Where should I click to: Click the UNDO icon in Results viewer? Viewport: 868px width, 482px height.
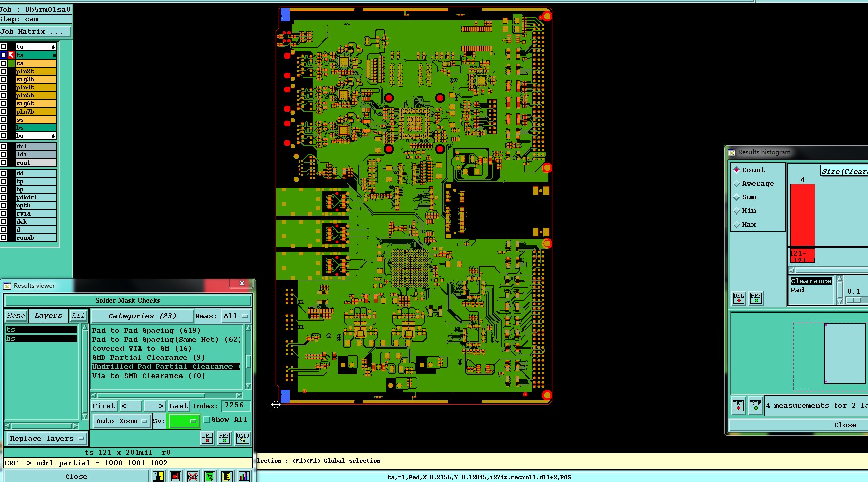click(x=243, y=438)
